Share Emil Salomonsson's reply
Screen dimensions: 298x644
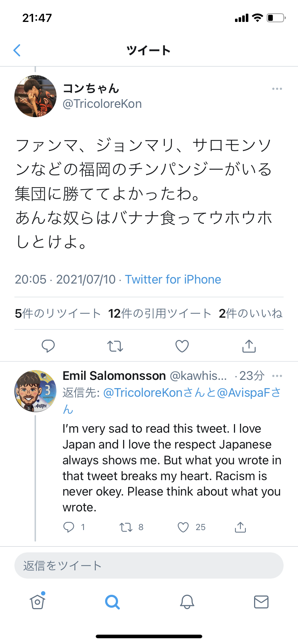240,527
